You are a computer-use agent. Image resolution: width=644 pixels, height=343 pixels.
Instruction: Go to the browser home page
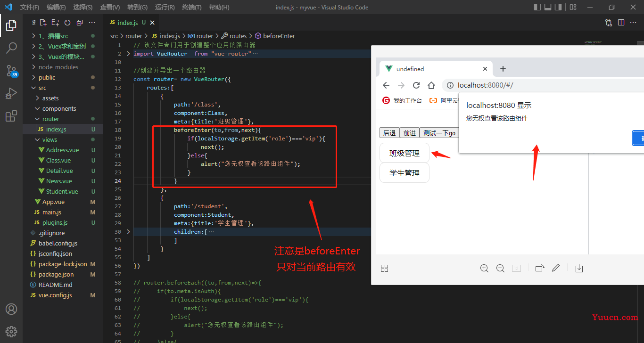(431, 85)
